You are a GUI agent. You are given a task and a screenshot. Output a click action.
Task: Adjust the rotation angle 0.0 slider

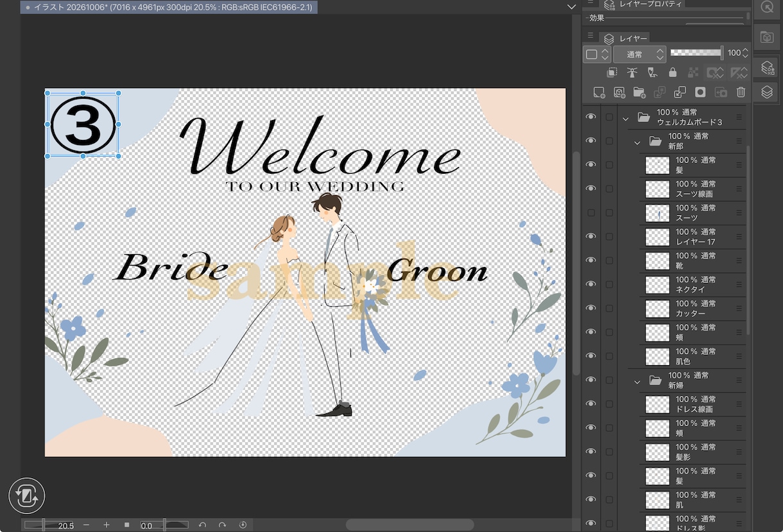164,525
